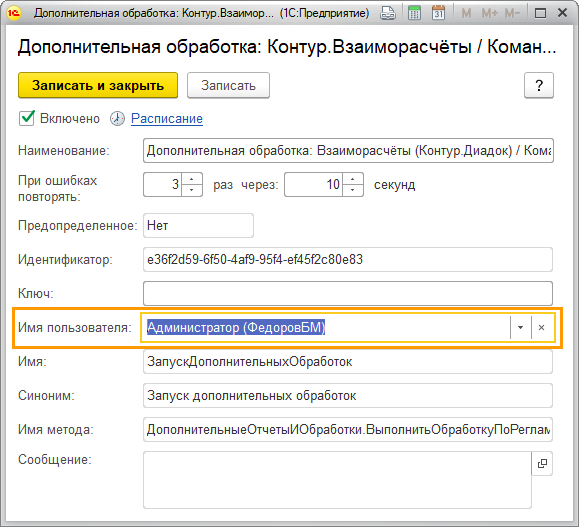The image size is (579, 527).
Task: Click the M- memory subtract button
Action: [x=512, y=14]
